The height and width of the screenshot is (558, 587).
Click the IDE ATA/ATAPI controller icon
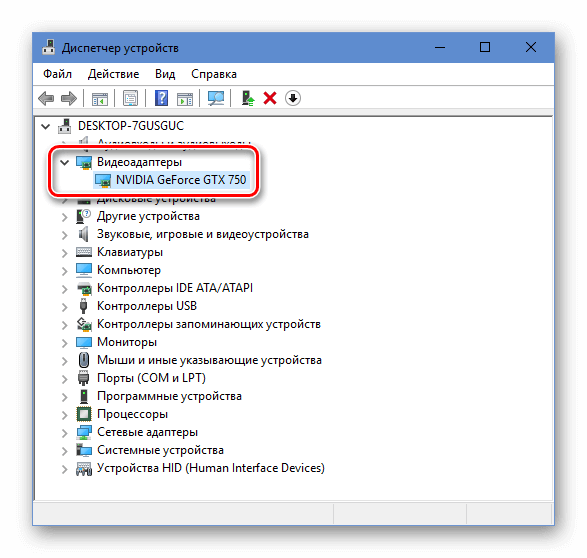click(x=84, y=288)
